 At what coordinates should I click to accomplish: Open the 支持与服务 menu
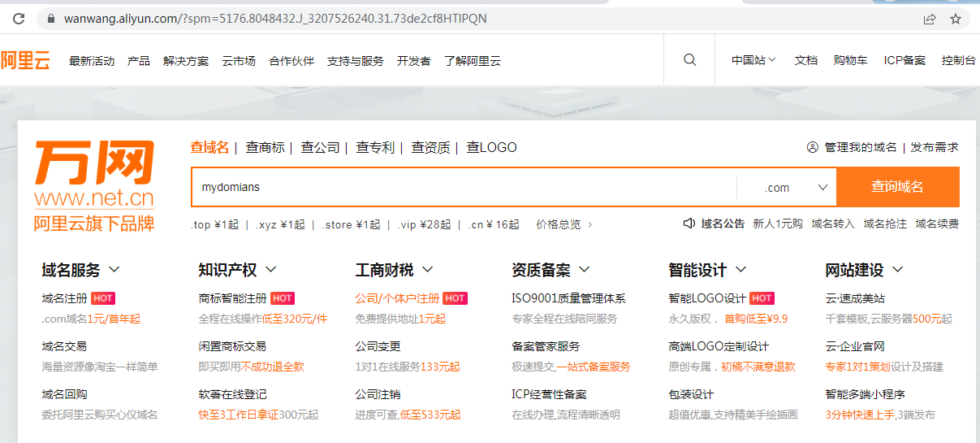coord(356,61)
